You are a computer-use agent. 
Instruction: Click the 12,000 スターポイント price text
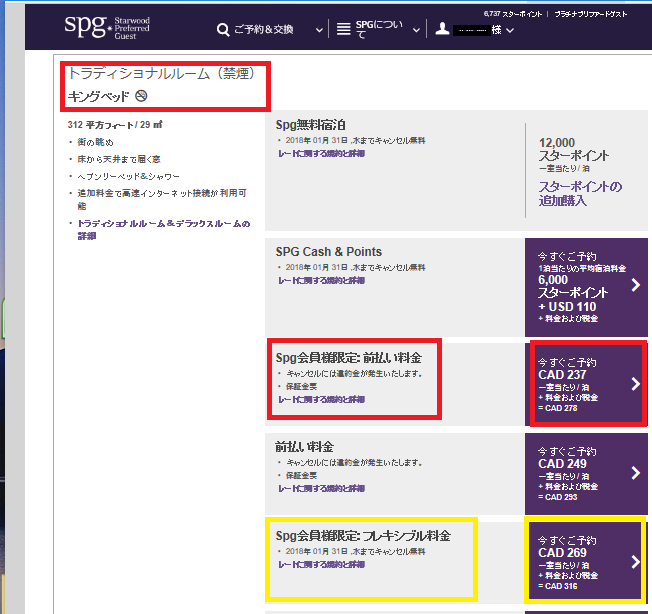tap(574, 149)
